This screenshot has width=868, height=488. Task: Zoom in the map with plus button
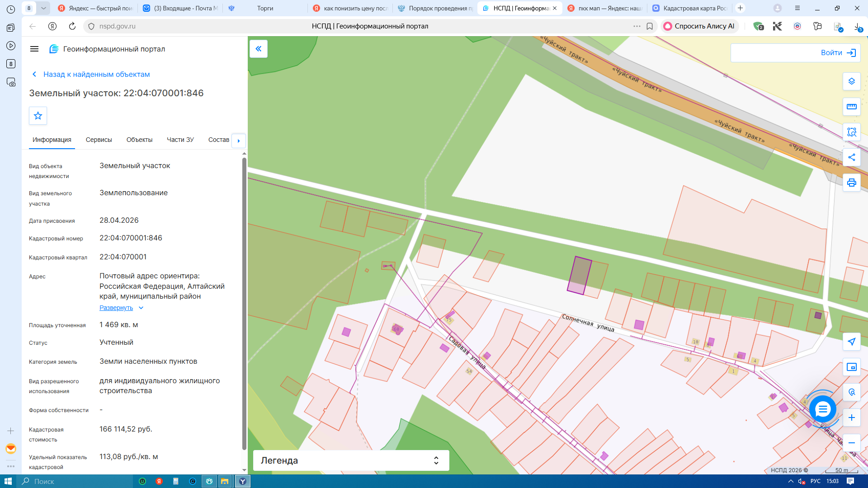(852, 418)
